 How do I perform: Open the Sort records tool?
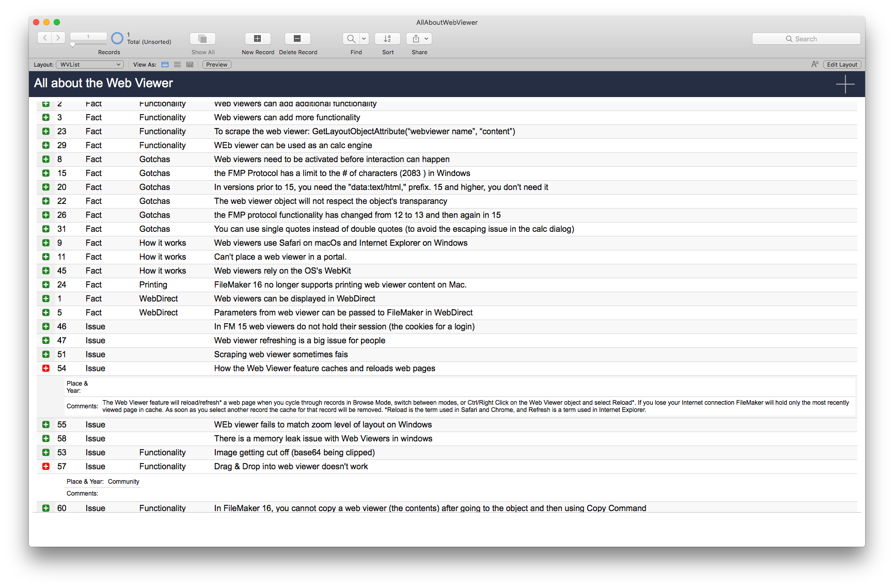[387, 39]
